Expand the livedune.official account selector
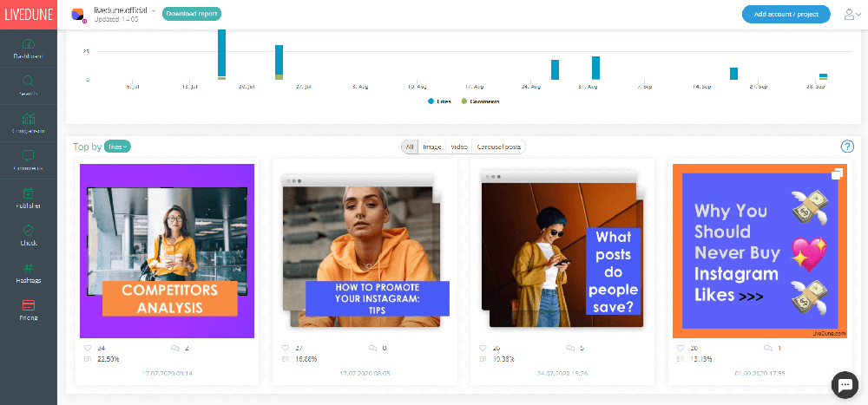 (154, 10)
